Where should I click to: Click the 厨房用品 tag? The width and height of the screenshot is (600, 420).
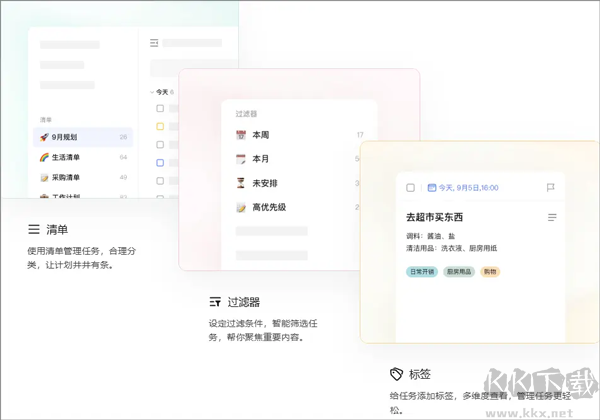459,271
